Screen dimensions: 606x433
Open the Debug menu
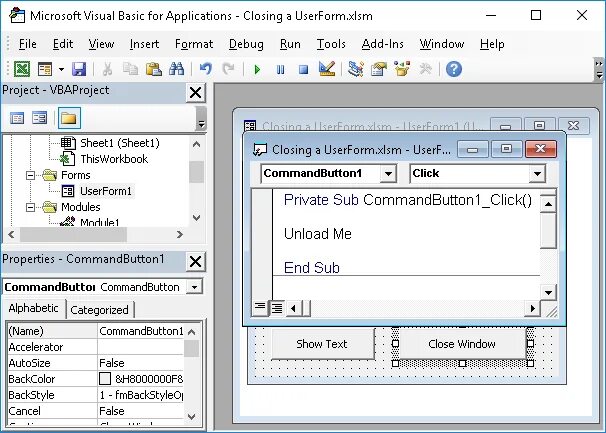[x=246, y=44]
